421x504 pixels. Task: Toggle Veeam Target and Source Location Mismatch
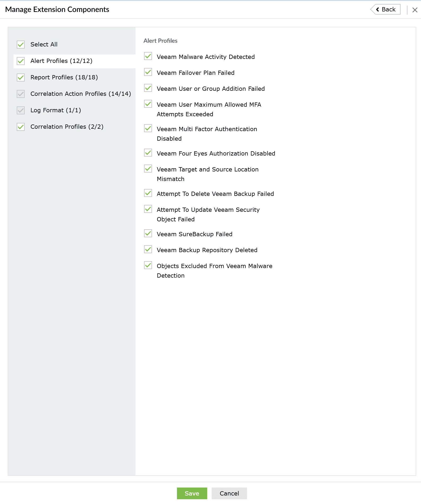pyautogui.click(x=148, y=169)
